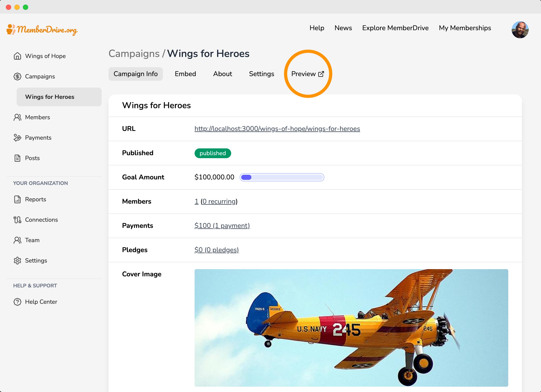The height and width of the screenshot is (392, 541).
Task: Open Help Center question mark icon
Action: pyautogui.click(x=17, y=302)
